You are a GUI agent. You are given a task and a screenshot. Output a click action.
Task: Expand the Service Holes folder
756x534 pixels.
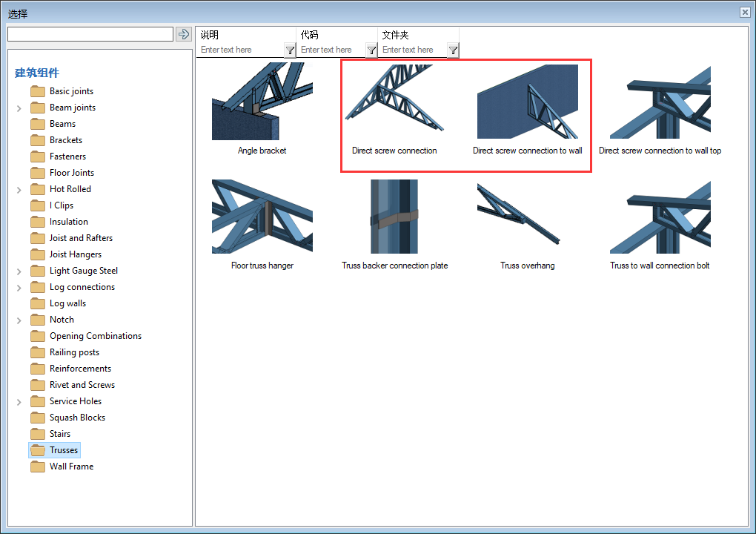pyautogui.click(x=19, y=402)
